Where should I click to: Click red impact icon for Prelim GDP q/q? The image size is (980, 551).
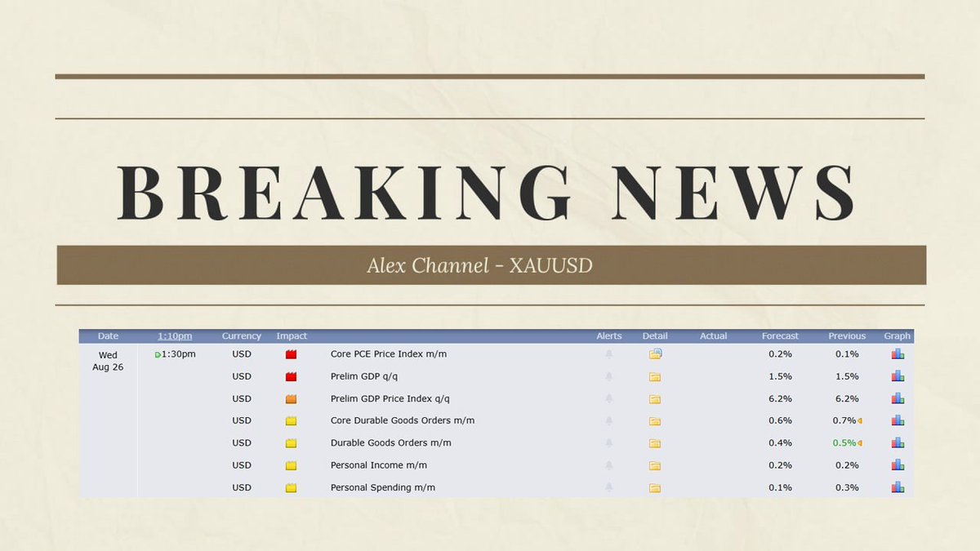coord(291,377)
